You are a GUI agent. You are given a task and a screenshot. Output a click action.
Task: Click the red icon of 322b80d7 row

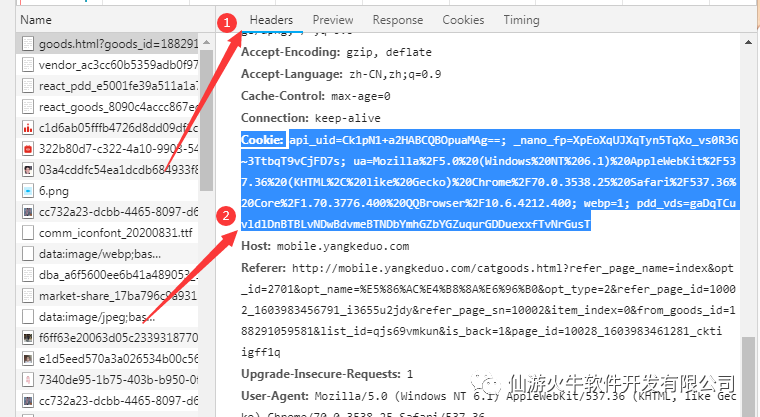pyautogui.click(x=28, y=149)
